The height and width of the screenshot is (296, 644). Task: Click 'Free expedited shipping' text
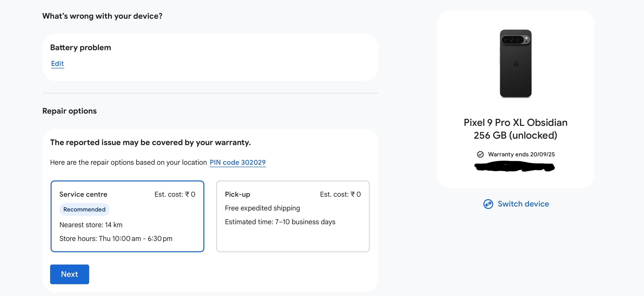(262, 208)
